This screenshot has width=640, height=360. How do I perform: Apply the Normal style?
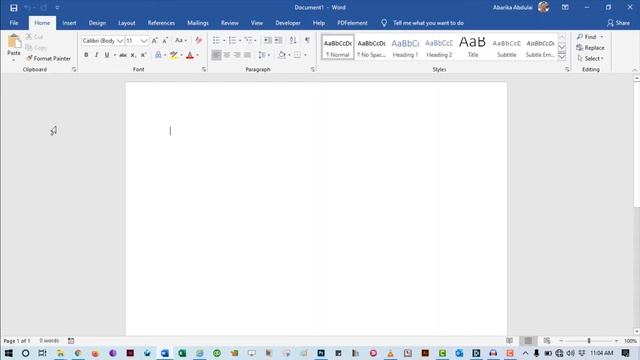338,48
